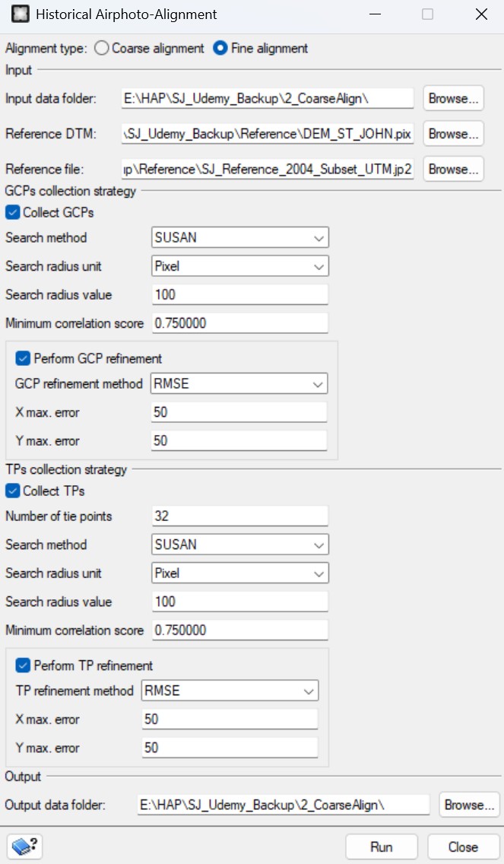This screenshot has width=504, height=864.
Task: Click GCP Search radius value field
Action: 240,294
